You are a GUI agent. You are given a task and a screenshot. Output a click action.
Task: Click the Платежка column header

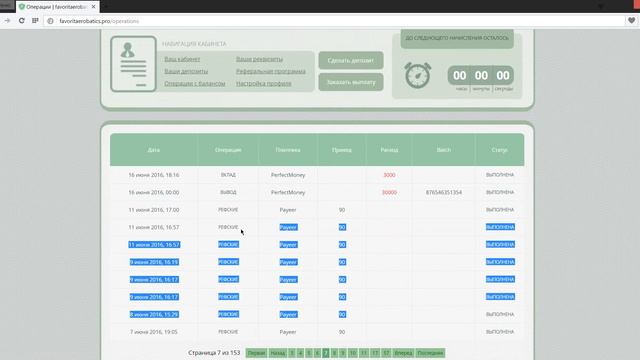point(288,150)
